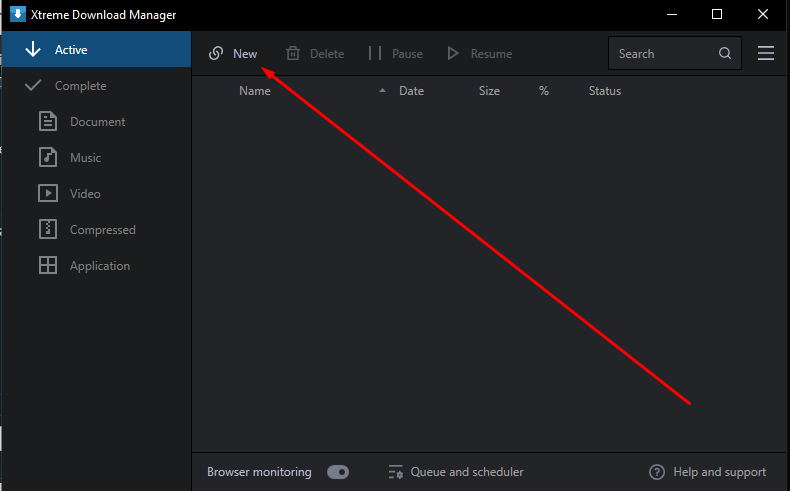Sort by the Name column header
790x491 pixels.
click(255, 91)
